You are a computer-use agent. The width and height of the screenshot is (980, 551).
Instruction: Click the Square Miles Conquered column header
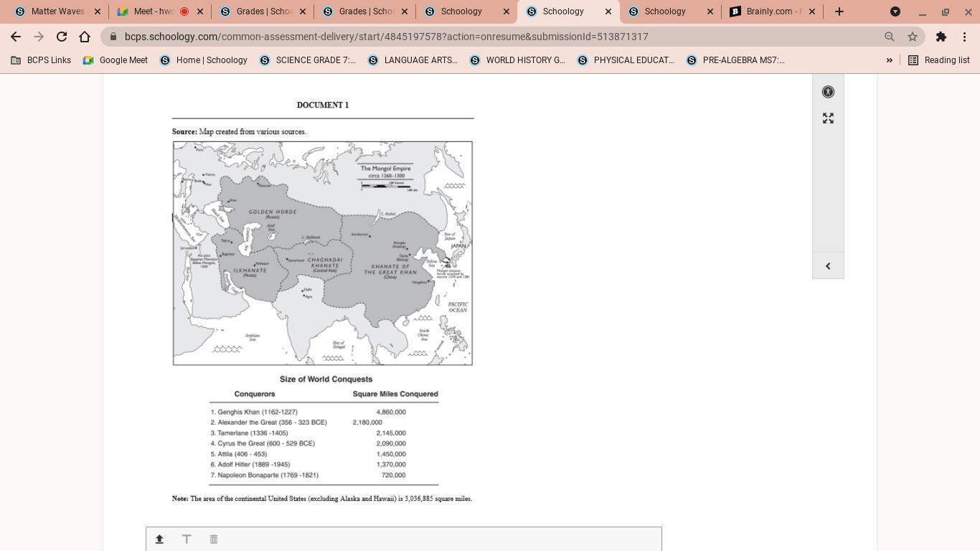pyautogui.click(x=395, y=394)
